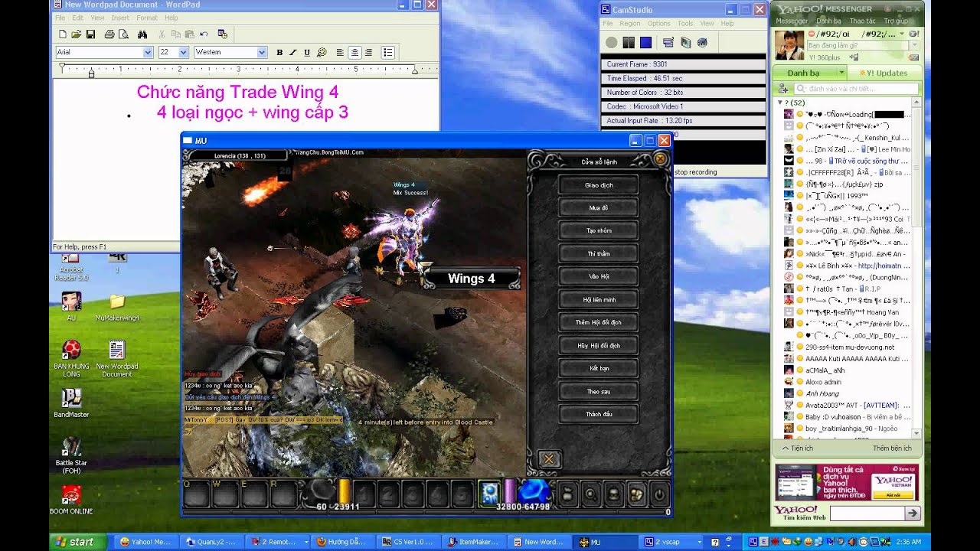The image size is (980, 551).
Task: Open Print Preview in WordPad toolbar
Action: point(123,34)
